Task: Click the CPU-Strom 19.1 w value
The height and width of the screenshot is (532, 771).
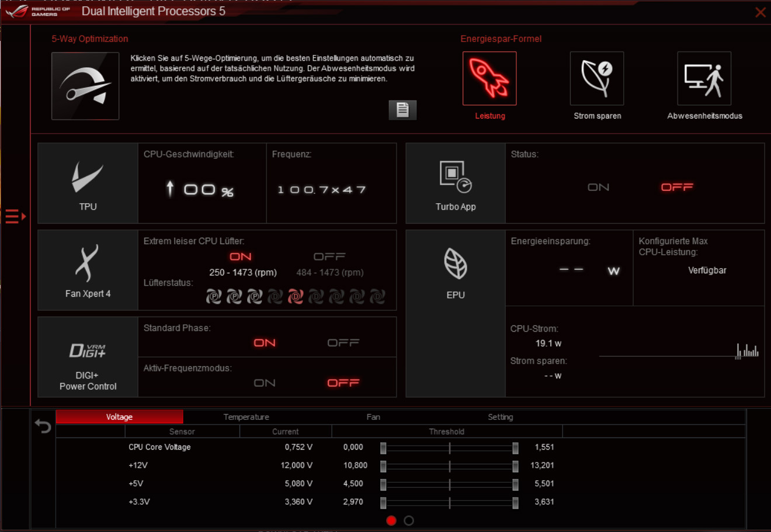Action: [x=548, y=343]
